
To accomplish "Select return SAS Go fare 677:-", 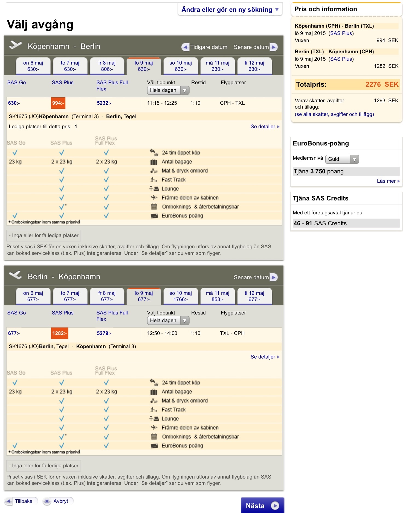I will point(14,333).
